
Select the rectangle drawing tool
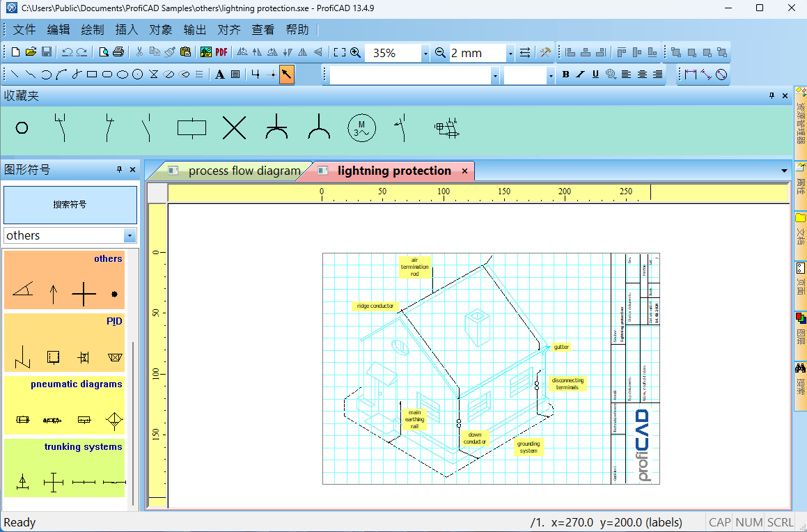click(92, 75)
